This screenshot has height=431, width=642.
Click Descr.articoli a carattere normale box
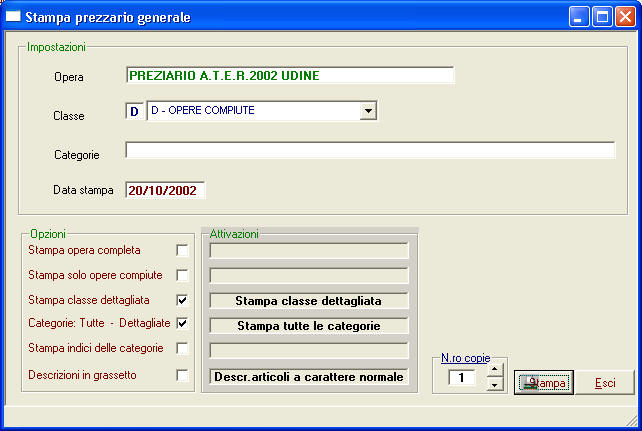coord(309,377)
